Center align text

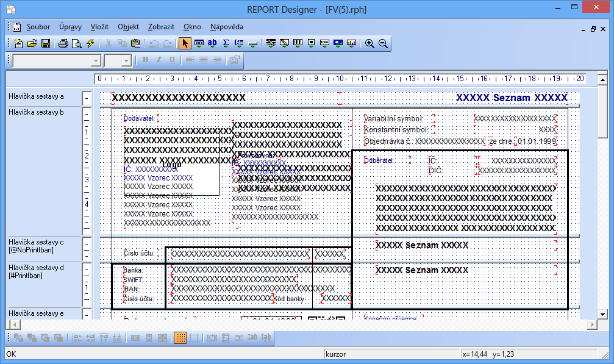(203, 60)
